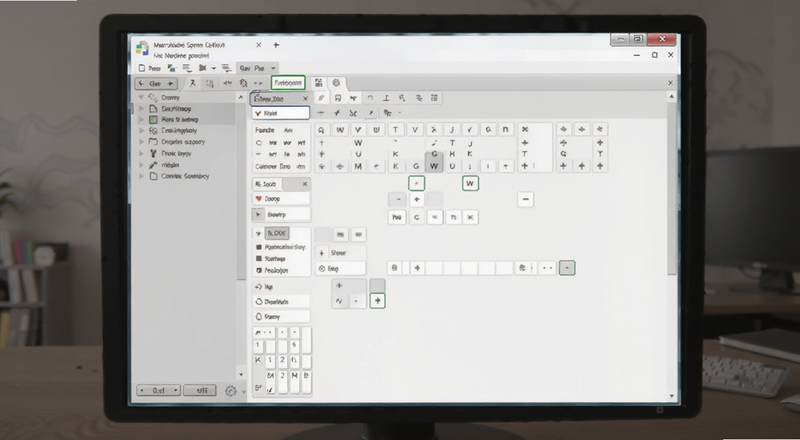Click the dark gray button in the lower left panel
The image size is (800, 440).
coord(277,233)
